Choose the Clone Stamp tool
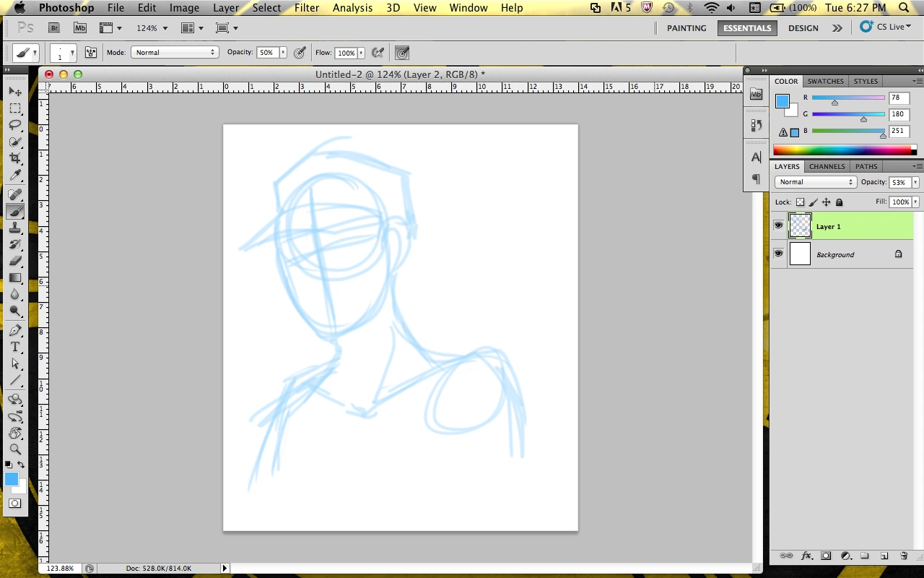The height and width of the screenshot is (578, 924). coord(15,228)
